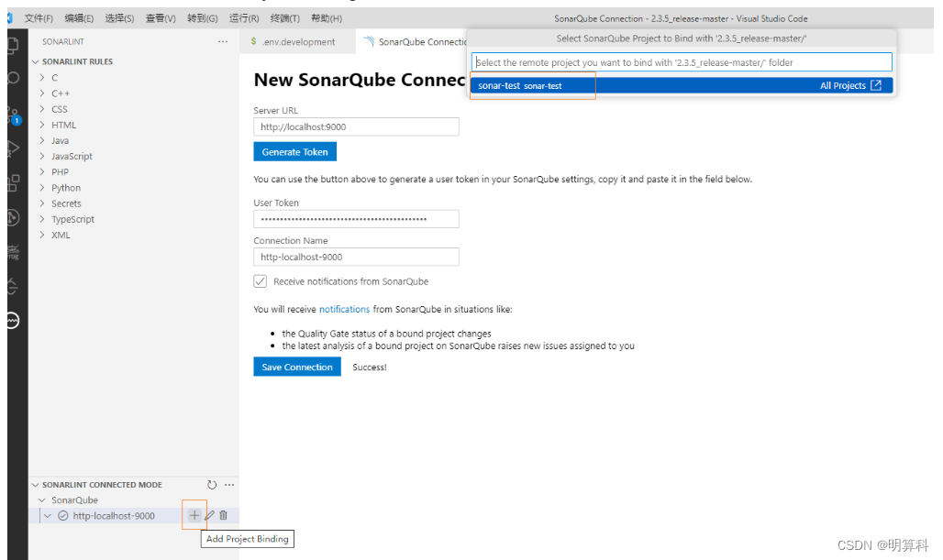This screenshot has height=560, width=943.
Task: Open the Search activity bar icon
Action: pyautogui.click(x=13, y=78)
